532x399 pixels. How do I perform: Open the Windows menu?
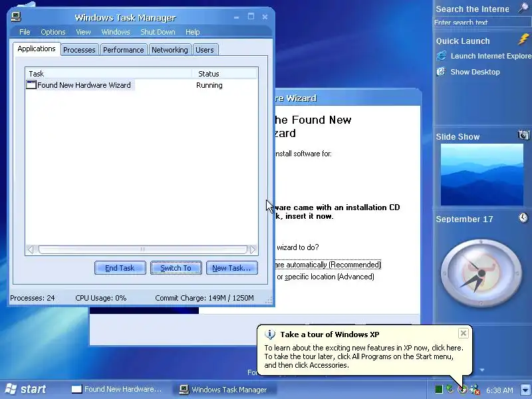click(x=116, y=32)
